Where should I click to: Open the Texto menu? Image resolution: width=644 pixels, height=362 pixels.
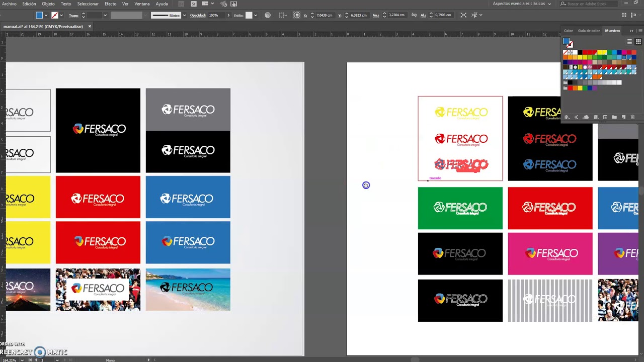pyautogui.click(x=66, y=4)
